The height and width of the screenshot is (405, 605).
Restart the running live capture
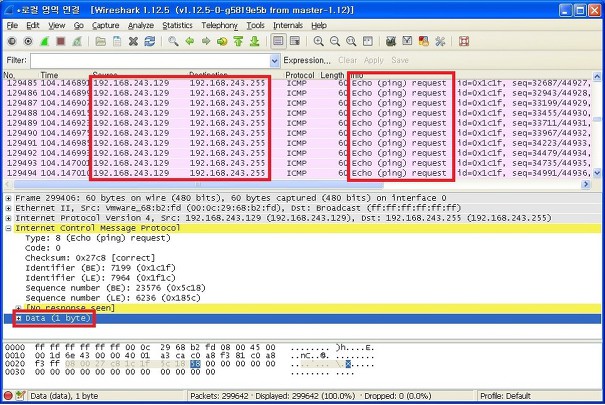click(x=77, y=41)
